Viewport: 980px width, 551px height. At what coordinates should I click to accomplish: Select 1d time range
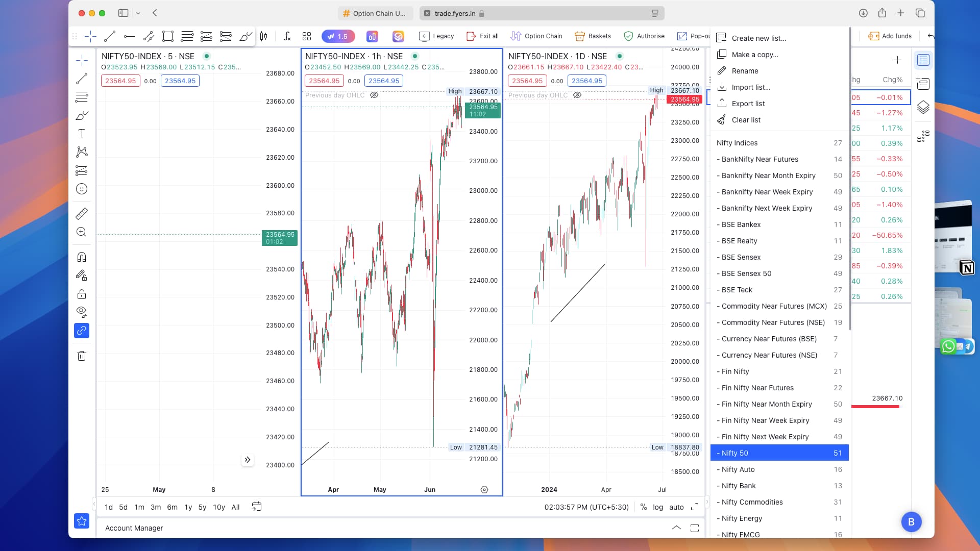(109, 507)
